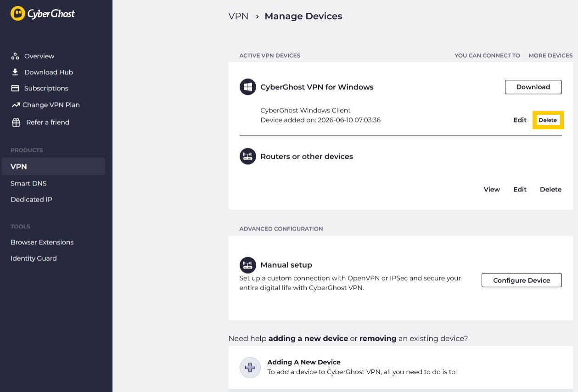Click the Download Hub arrow icon
The height and width of the screenshot is (392, 578).
pyautogui.click(x=15, y=72)
